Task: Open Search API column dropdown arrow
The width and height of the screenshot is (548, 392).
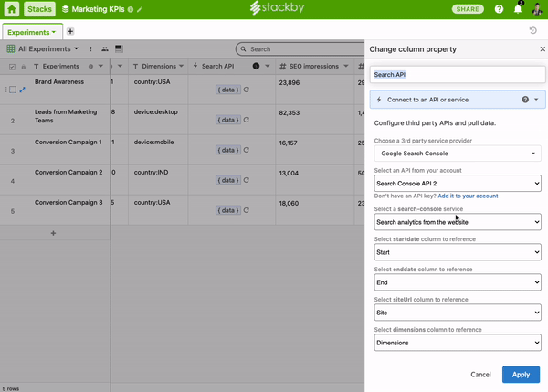Action: tap(268, 66)
